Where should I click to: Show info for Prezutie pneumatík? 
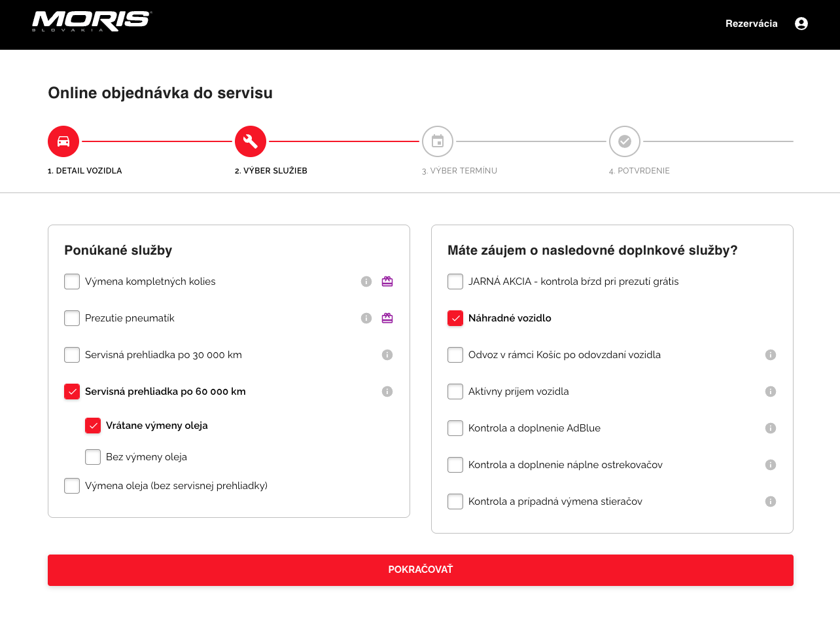click(366, 318)
